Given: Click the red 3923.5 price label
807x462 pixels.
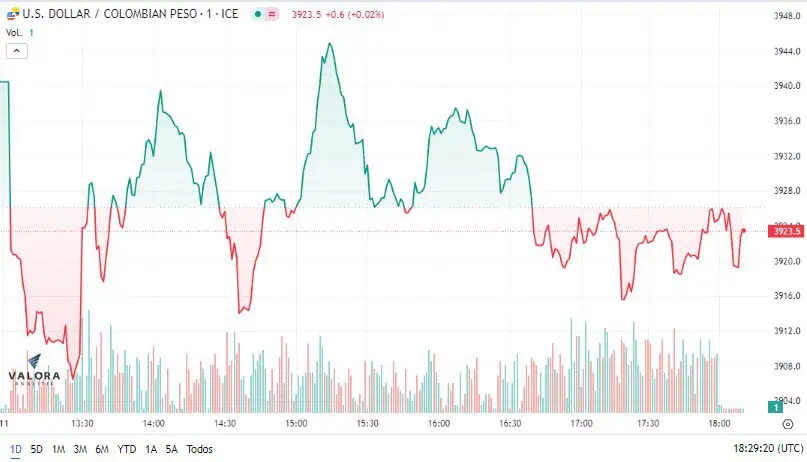Looking at the screenshot, I should (786, 231).
